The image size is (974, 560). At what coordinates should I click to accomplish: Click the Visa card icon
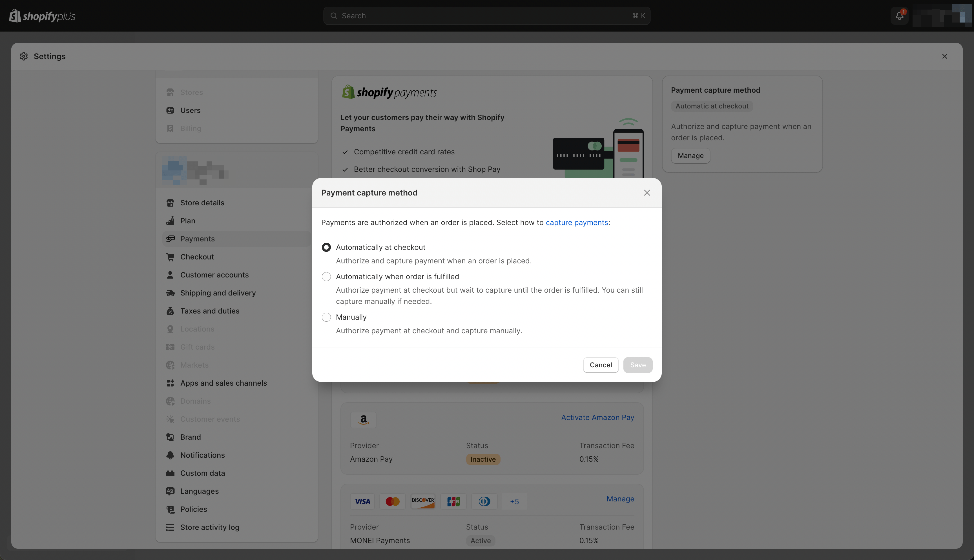pos(362,501)
